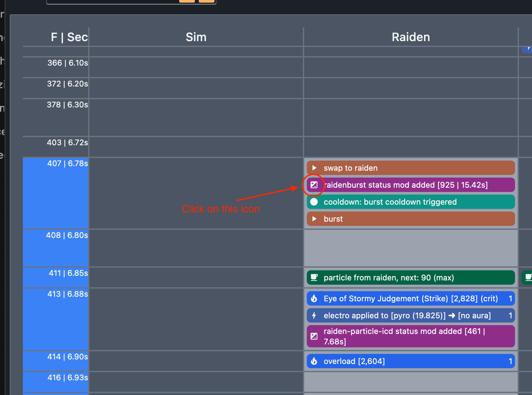Select the 366 | 6.10s frame cell

point(68,63)
